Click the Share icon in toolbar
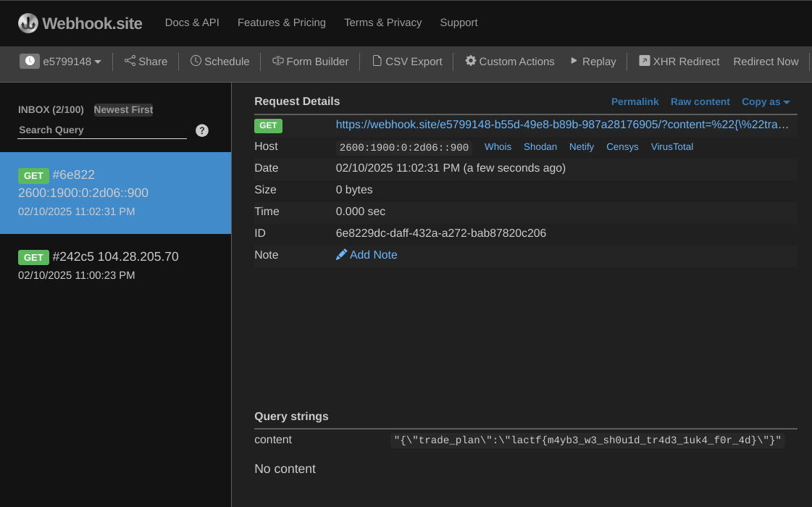 tap(130, 61)
